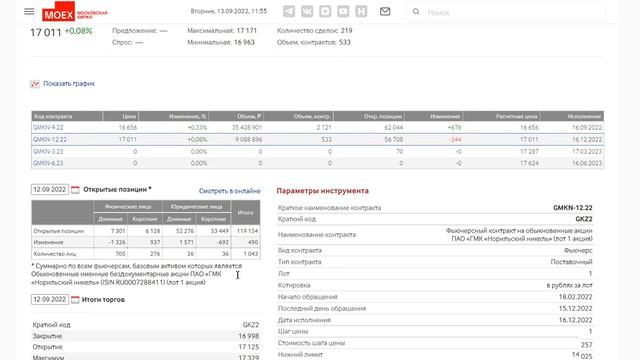Click the Последний день обращения date 15.12.2022

(x=576, y=308)
